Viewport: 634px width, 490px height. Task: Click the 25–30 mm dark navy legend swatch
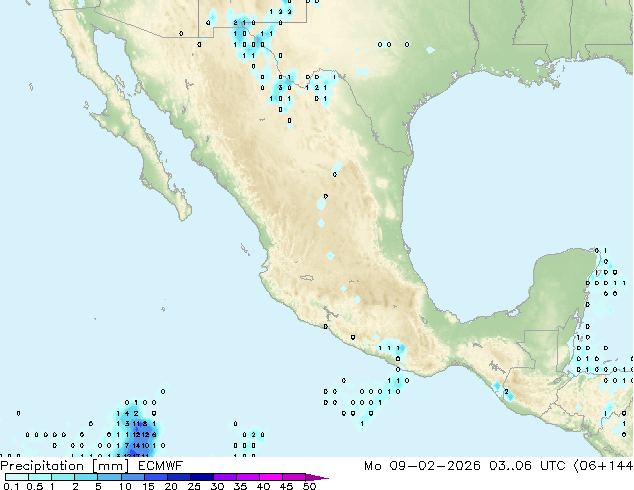(202, 477)
